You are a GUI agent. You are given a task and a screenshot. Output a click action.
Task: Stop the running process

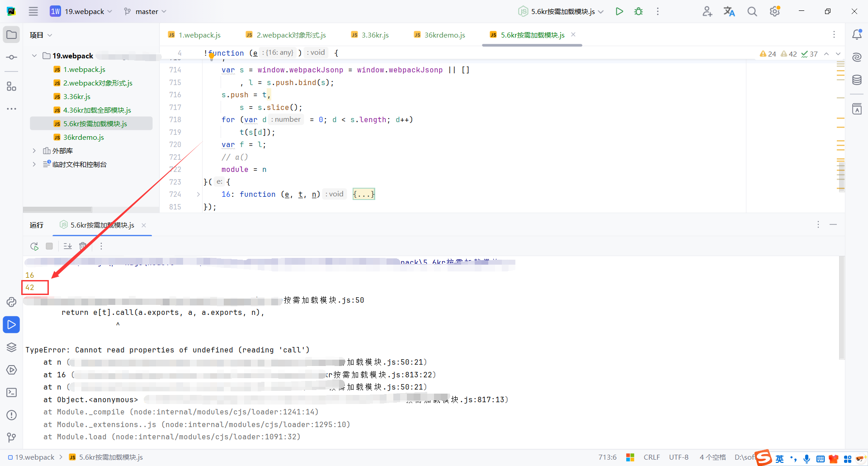[x=49, y=246]
